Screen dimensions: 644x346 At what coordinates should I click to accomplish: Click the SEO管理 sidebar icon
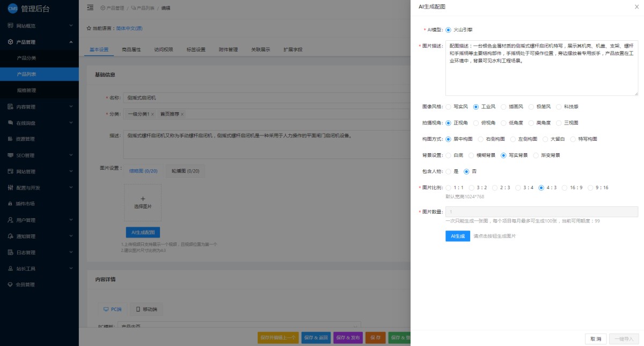coord(10,155)
